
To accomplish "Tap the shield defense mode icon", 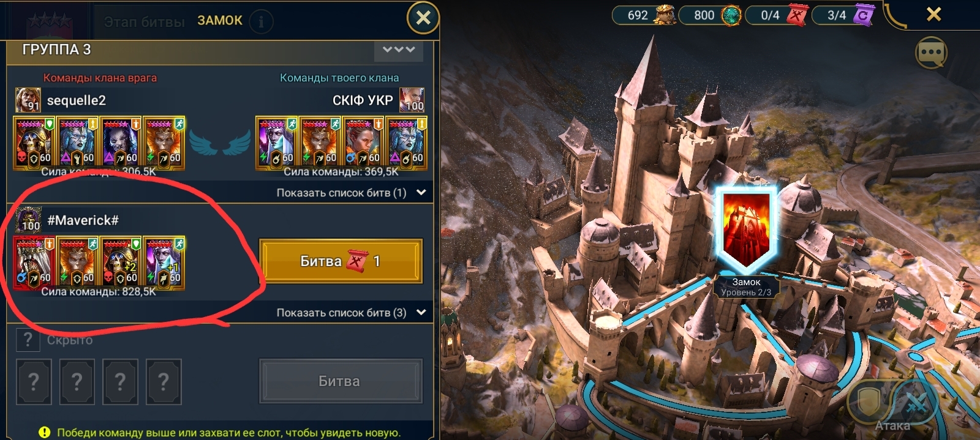I will (x=870, y=402).
